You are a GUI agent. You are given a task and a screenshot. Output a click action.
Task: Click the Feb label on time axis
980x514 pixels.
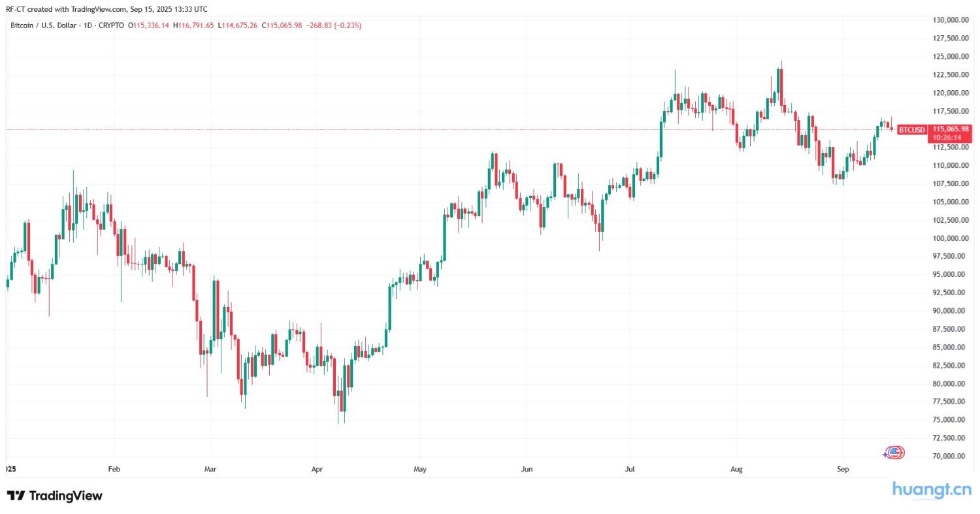click(114, 469)
